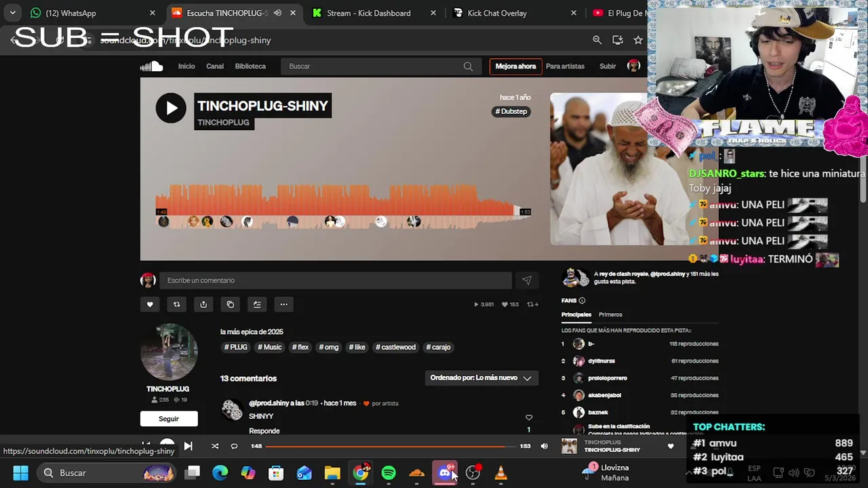
Task: Click the info icon beside FANS
Action: point(582,300)
